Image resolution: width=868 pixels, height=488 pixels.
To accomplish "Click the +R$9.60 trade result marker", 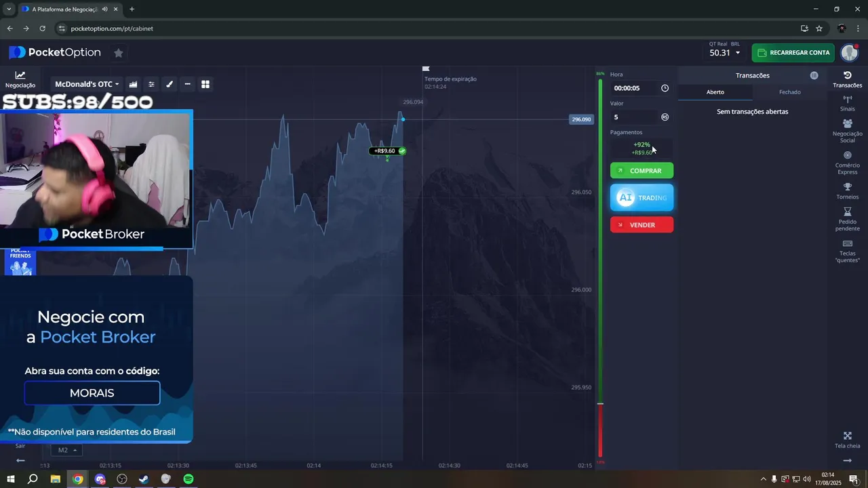I will point(387,151).
